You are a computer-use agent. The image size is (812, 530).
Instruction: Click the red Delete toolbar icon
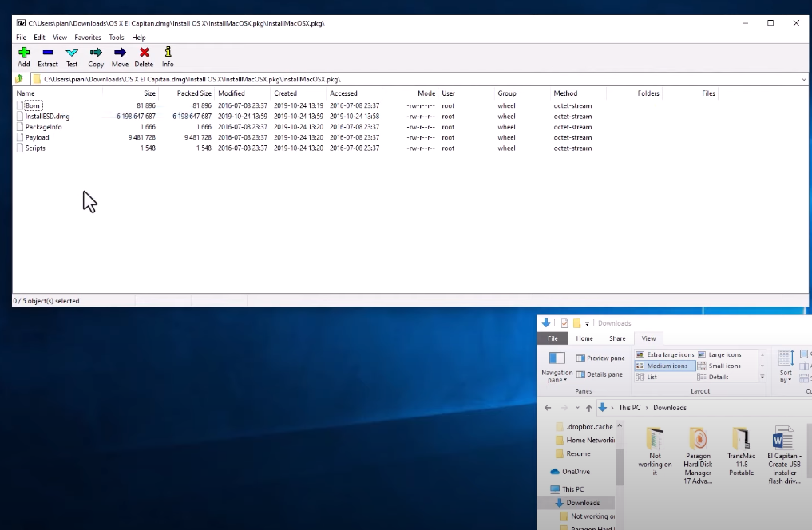pyautogui.click(x=144, y=57)
